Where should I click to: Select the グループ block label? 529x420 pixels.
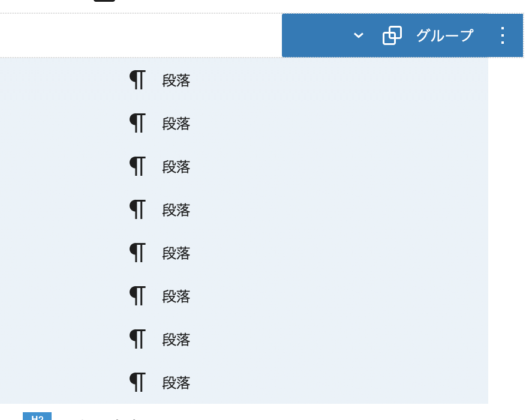tap(444, 35)
